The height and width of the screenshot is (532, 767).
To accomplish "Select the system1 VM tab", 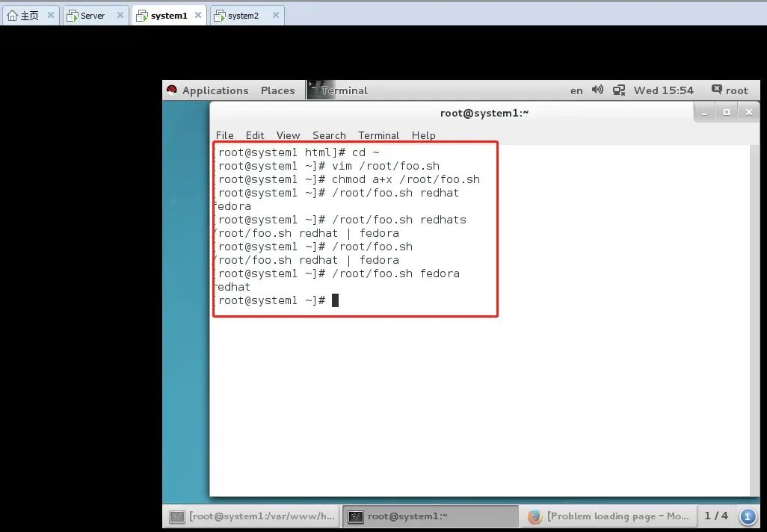I will point(169,16).
